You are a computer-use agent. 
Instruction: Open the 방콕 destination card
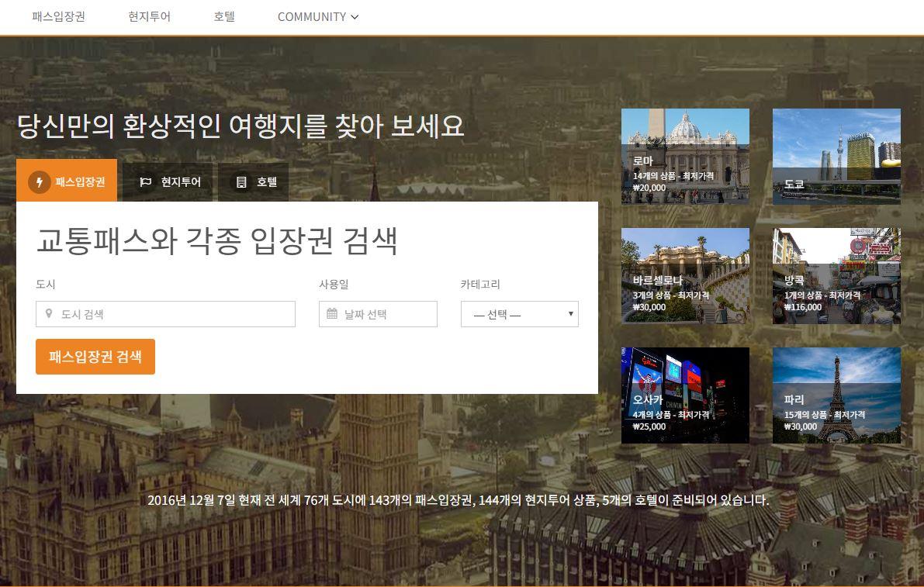pos(837,275)
